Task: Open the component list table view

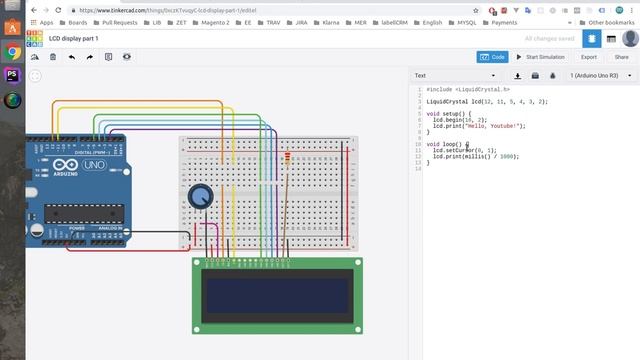Action: (x=611, y=39)
